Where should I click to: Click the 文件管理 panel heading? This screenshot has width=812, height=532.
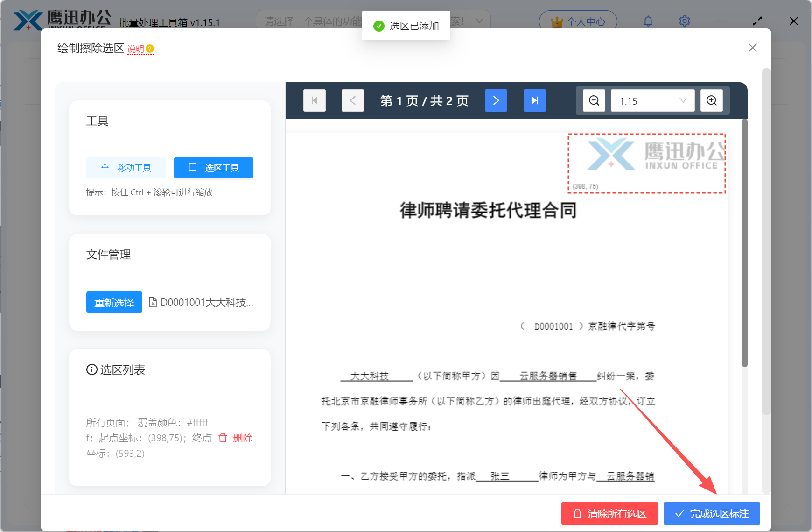point(108,255)
